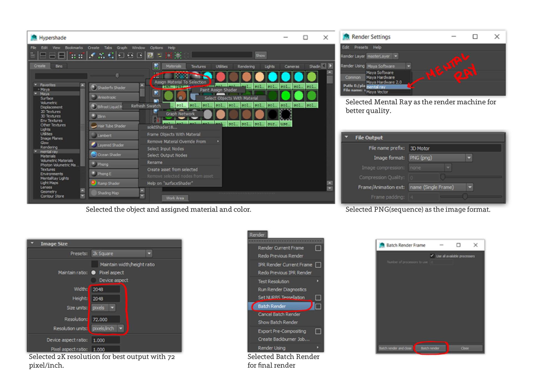Image resolution: width=555 pixels, height=392 pixels.
Task: Click the IPR Render Current Frame option box
Action: click(x=318, y=265)
